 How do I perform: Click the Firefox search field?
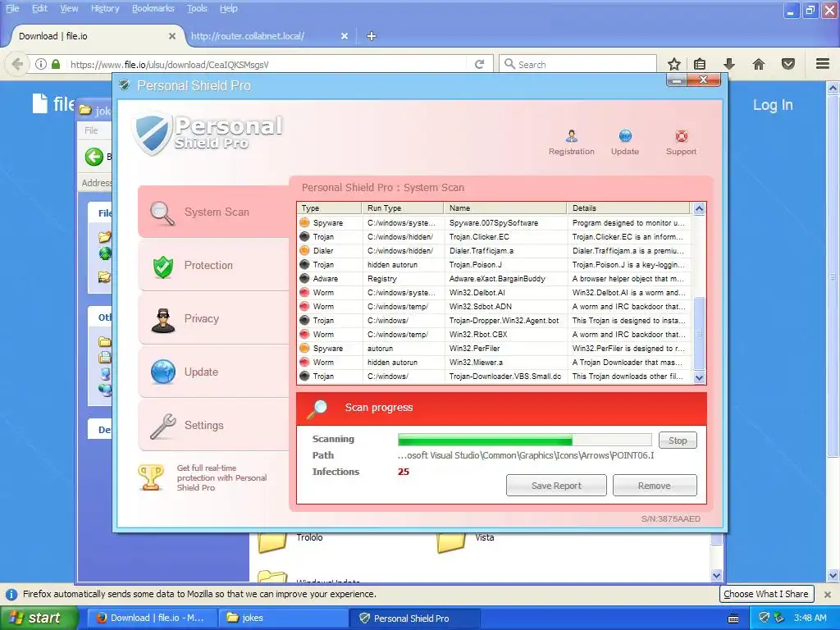pos(577,64)
